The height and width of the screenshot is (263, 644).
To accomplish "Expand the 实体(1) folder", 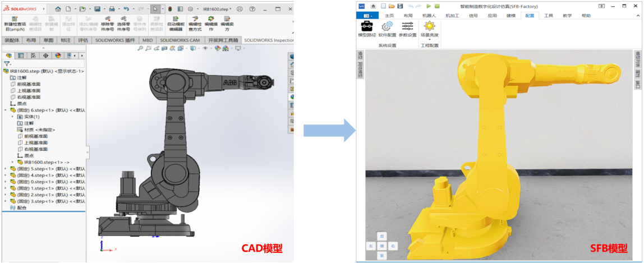I will click(12, 117).
